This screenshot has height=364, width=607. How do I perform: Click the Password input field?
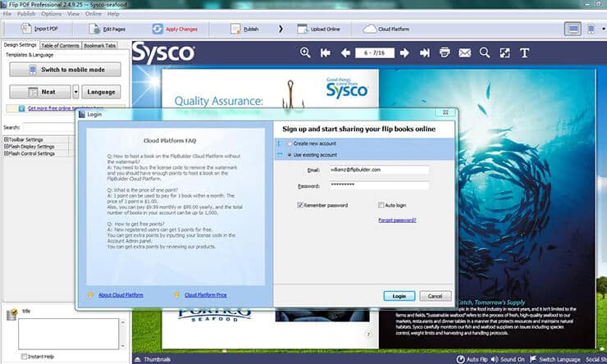pos(379,185)
